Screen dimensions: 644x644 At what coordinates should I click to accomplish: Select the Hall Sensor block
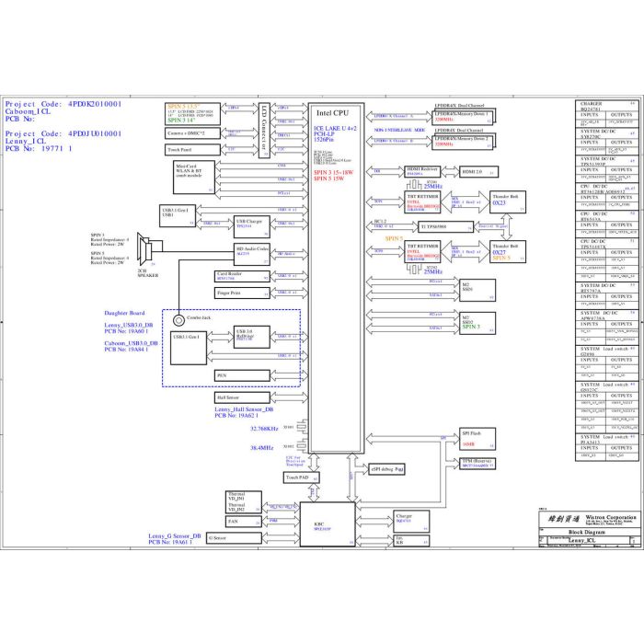click(x=242, y=397)
